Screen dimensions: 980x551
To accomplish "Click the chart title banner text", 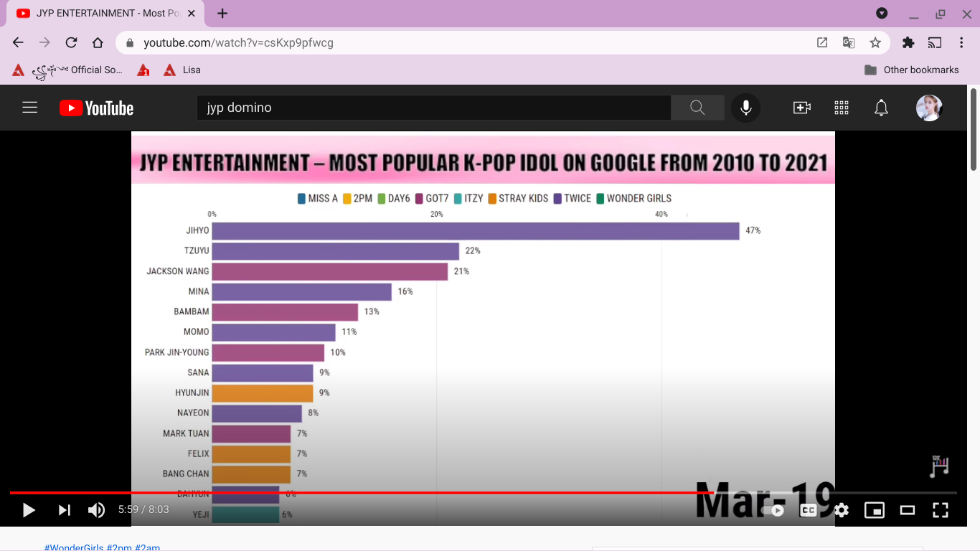I will pos(483,162).
